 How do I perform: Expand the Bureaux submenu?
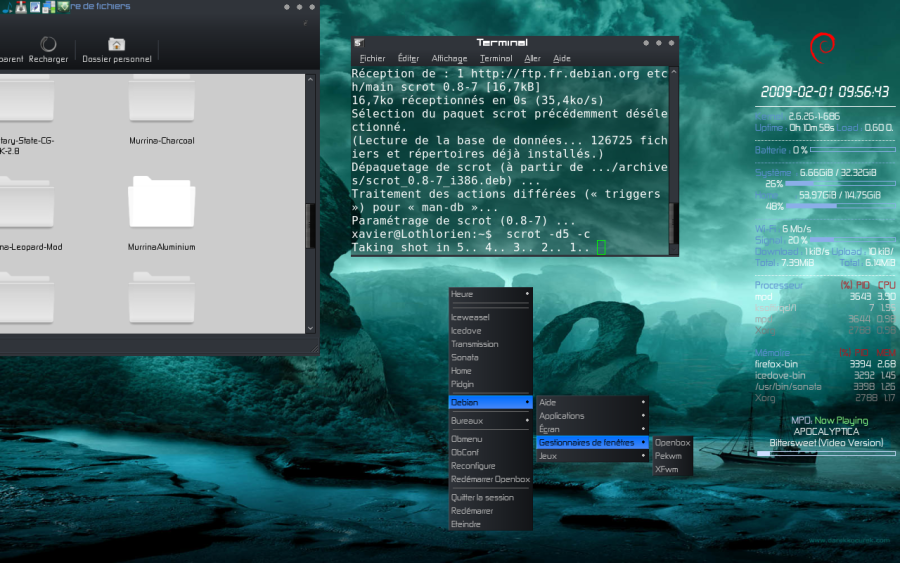[490, 421]
